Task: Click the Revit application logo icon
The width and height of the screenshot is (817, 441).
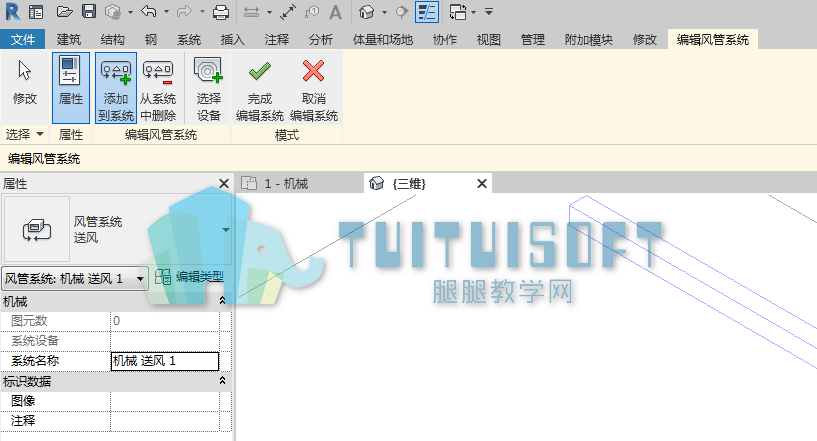Action: point(13,11)
